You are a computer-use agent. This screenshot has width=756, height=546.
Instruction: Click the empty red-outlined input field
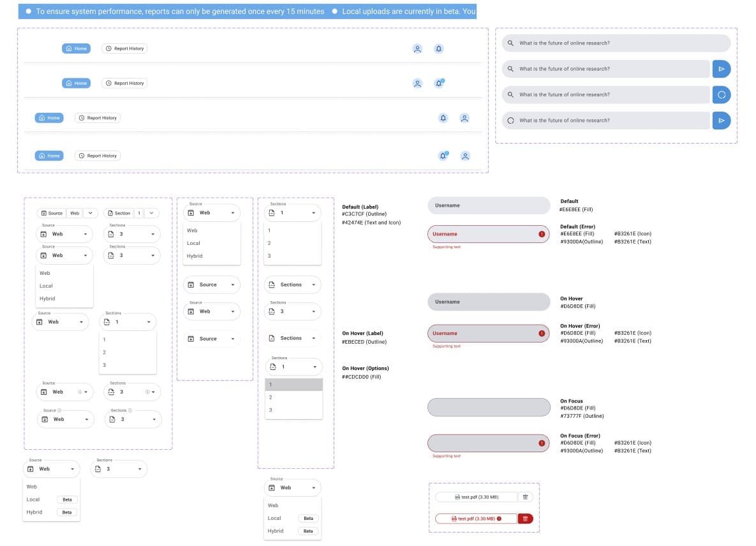point(489,443)
